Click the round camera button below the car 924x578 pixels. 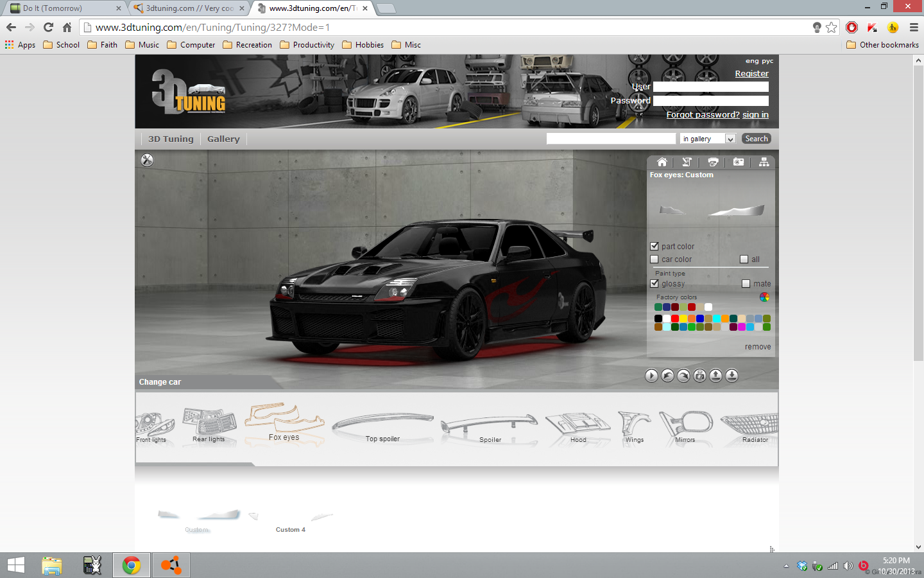(x=699, y=376)
